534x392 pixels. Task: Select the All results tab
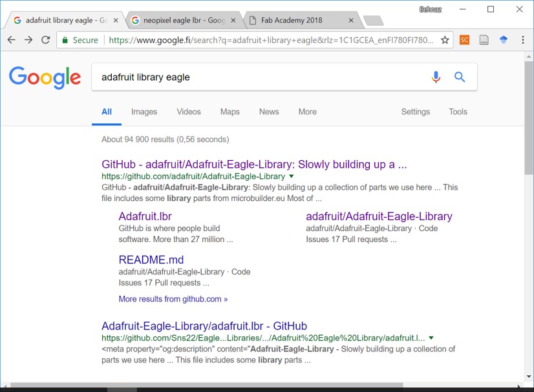click(x=107, y=112)
